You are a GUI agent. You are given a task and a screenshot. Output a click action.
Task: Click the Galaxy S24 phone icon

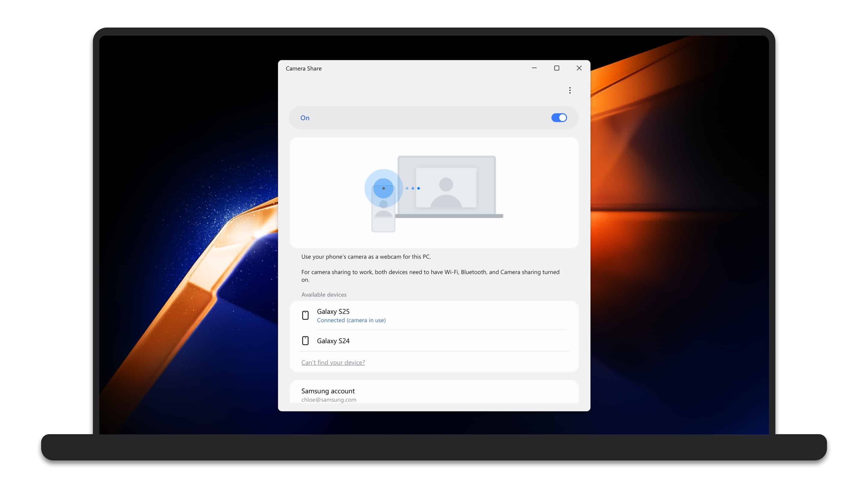[x=305, y=340]
